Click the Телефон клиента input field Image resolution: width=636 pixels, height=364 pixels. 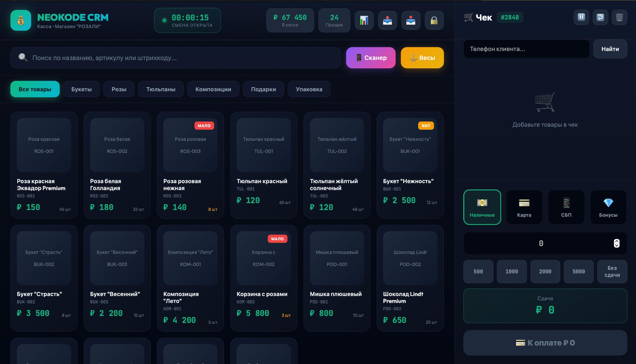[x=526, y=49]
